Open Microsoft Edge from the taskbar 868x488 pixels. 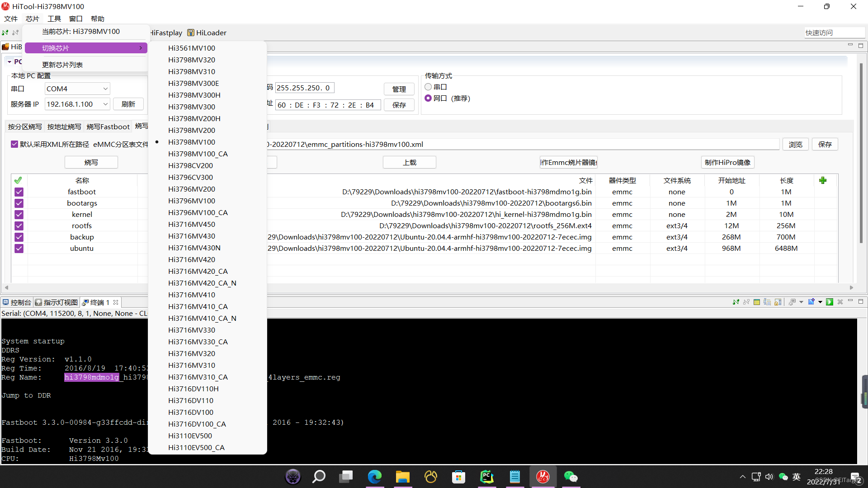(x=375, y=476)
